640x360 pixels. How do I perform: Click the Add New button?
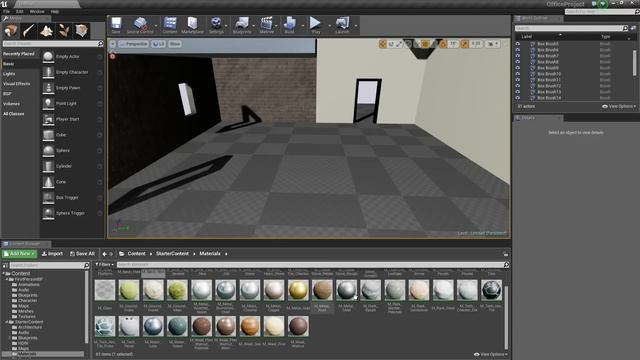pyautogui.click(x=20, y=254)
